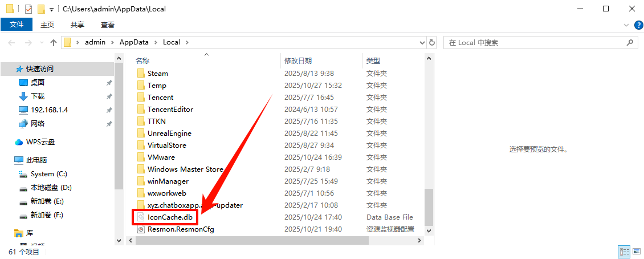Click the pin icon next to 网络
The image size is (644, 259).
coord(109,124)
